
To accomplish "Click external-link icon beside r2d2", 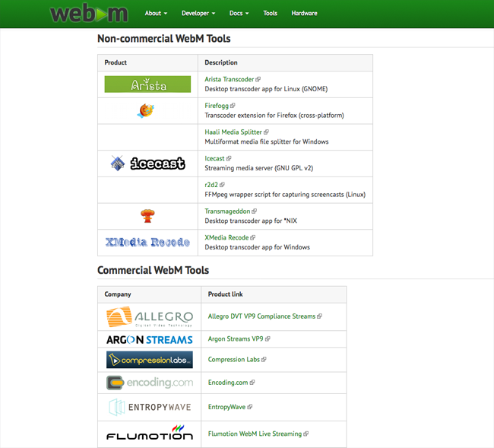I will (222, 185).
